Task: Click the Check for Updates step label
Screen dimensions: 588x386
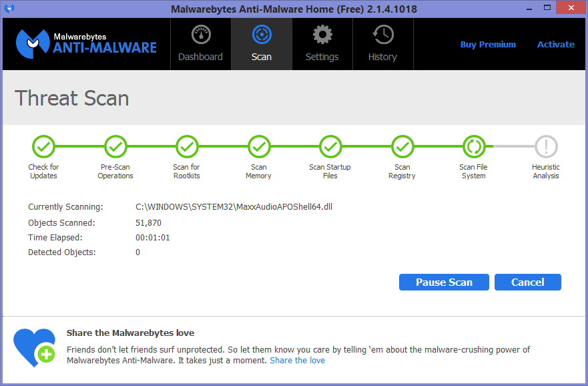Action: coord(43,172)
